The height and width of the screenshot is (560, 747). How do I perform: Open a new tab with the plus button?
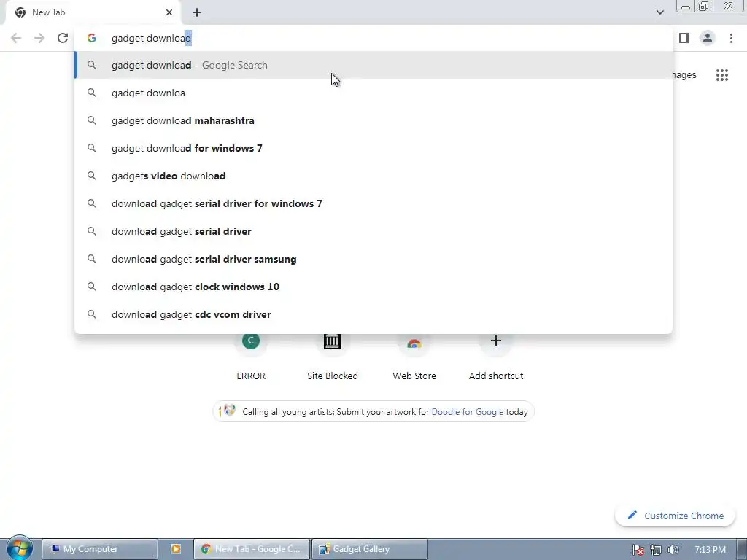[197, 12]
